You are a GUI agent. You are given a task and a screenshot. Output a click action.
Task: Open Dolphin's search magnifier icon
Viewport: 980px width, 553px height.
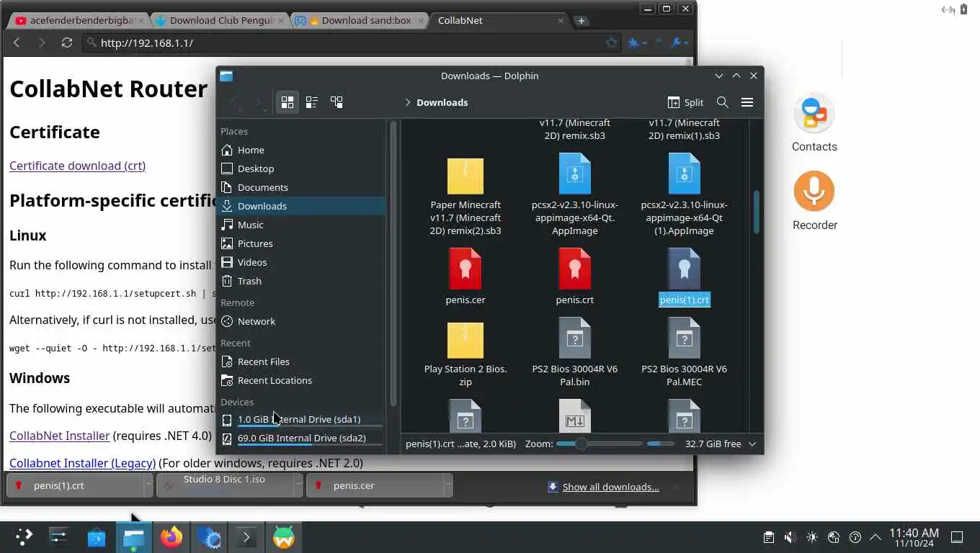[x=723, y=102]
